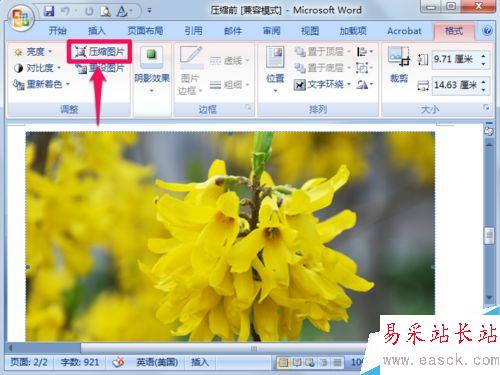Open the 对比度 contrast dropdown
500x375 pixels.
[37, 68]
